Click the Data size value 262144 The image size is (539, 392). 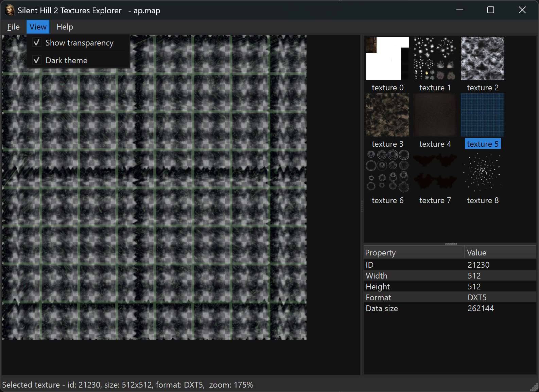coord(481,308)
